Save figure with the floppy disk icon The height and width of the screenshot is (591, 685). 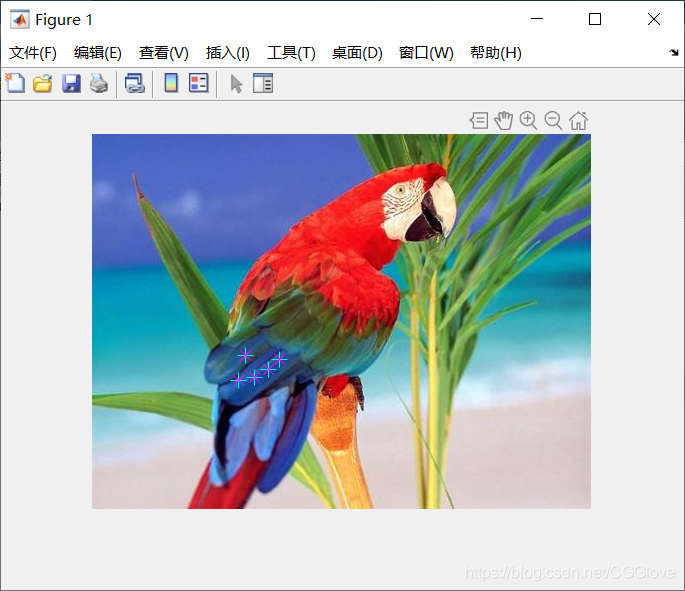click(71, 83)
